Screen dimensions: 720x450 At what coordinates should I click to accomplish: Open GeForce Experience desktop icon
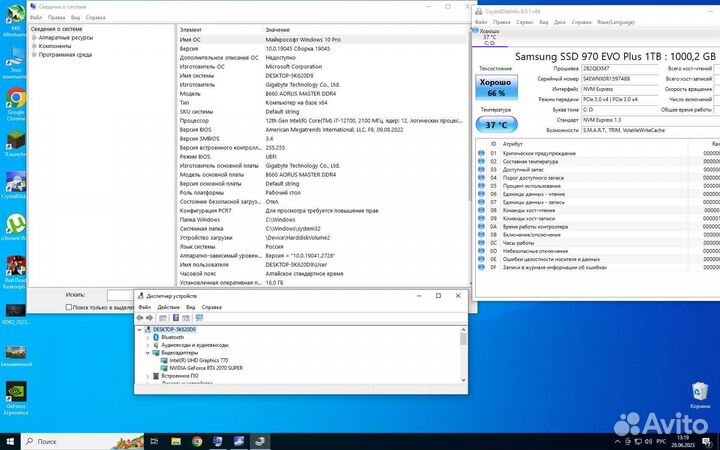15,398
